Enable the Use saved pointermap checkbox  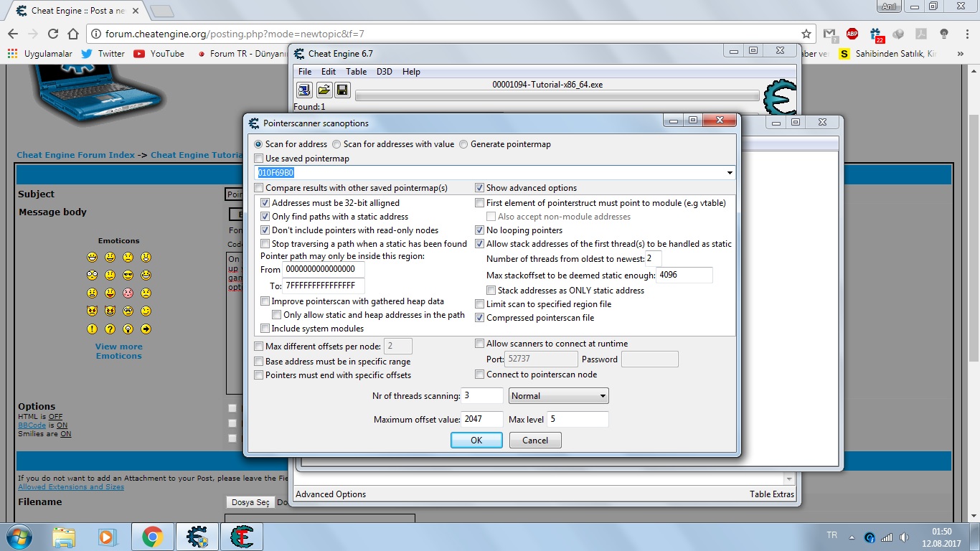click(x=258, y=159)
